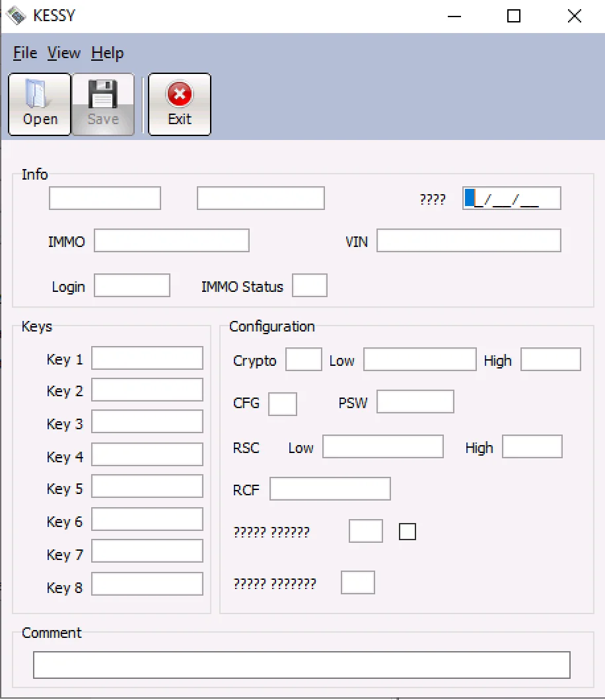Click the Open folder toolbar icon
Image resolution: width=605 pixels, height=700 pixels.
40,94
